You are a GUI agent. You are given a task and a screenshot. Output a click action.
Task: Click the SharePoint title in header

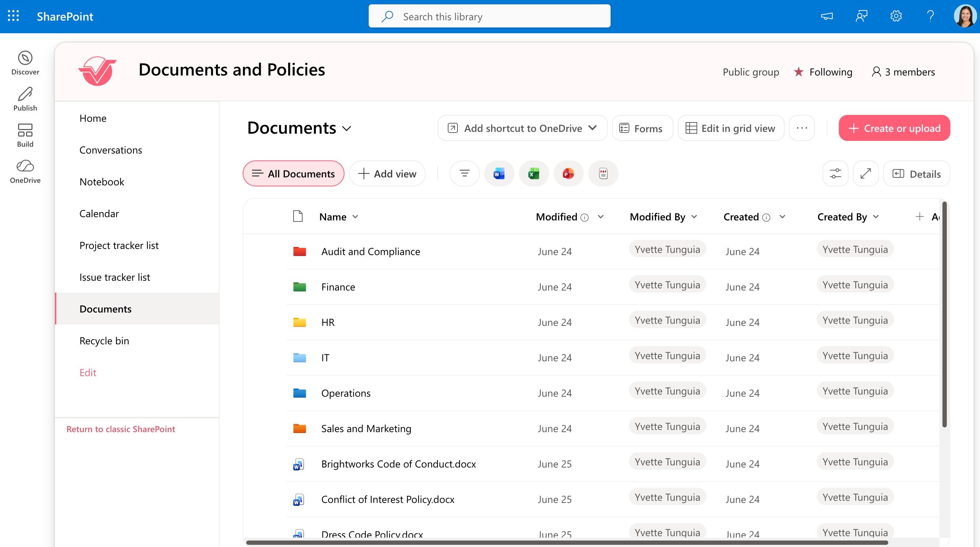point(65,16)
